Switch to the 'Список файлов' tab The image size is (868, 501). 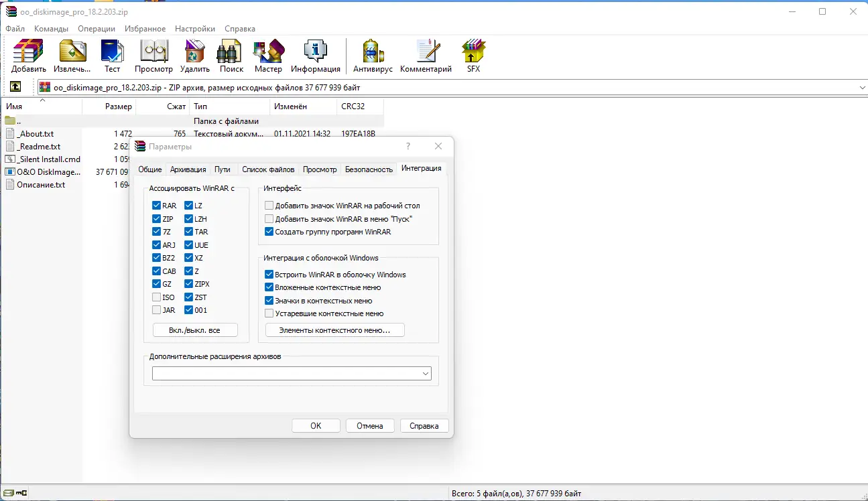click(268, 169)
